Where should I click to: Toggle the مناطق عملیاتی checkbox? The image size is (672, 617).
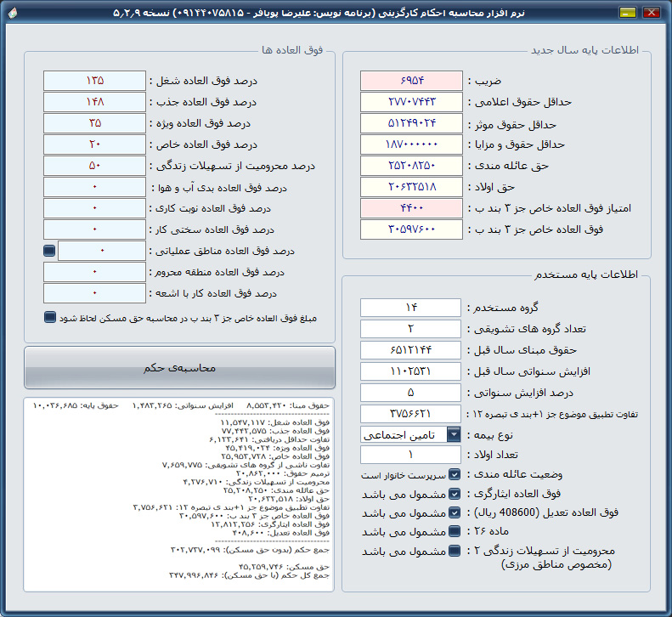[49, 251]
